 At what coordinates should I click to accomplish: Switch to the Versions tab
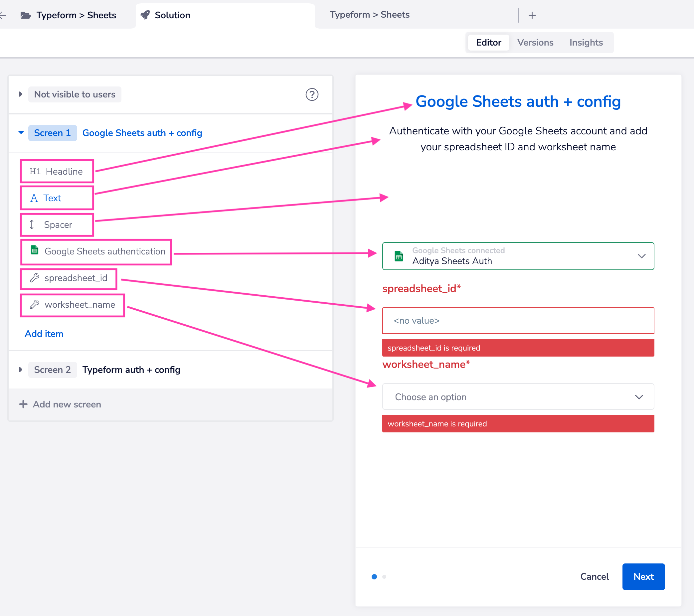pyautogui.click(x=535, y=43)
